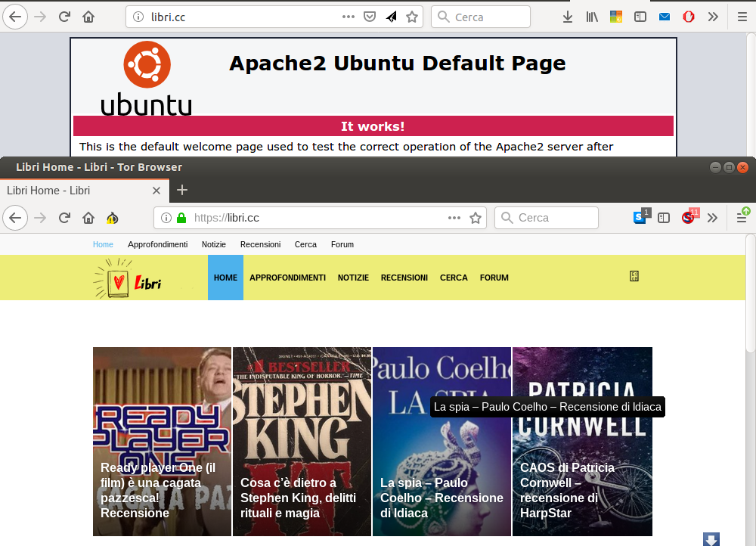Maximize the Tor Browser window
756x546 pixels.
(729, 167)
